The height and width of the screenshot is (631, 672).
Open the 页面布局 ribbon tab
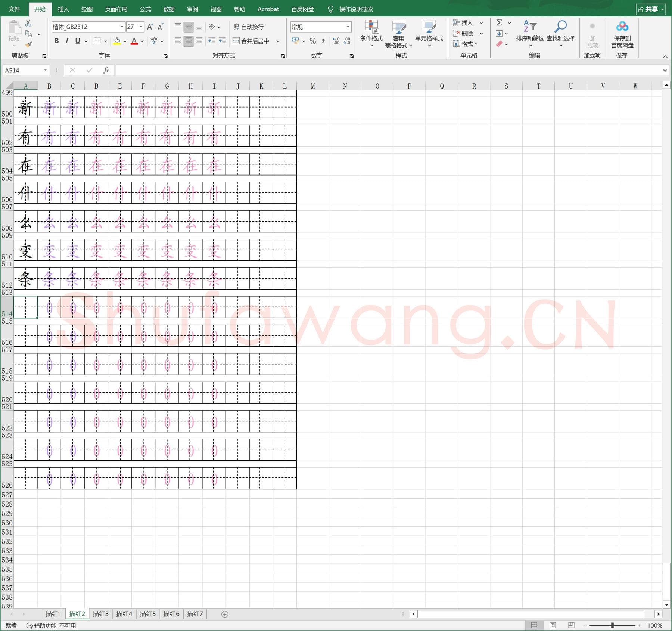pyautogui.click(x=116, y=9)
